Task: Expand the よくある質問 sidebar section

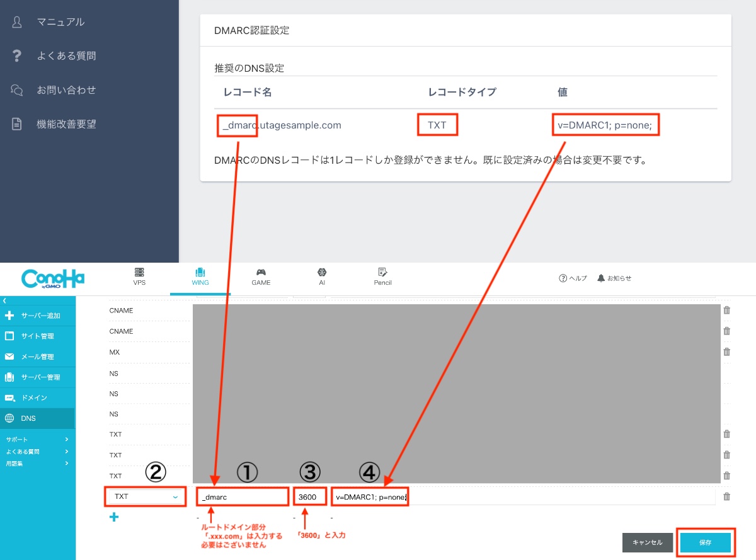Action: coord(37,452)
